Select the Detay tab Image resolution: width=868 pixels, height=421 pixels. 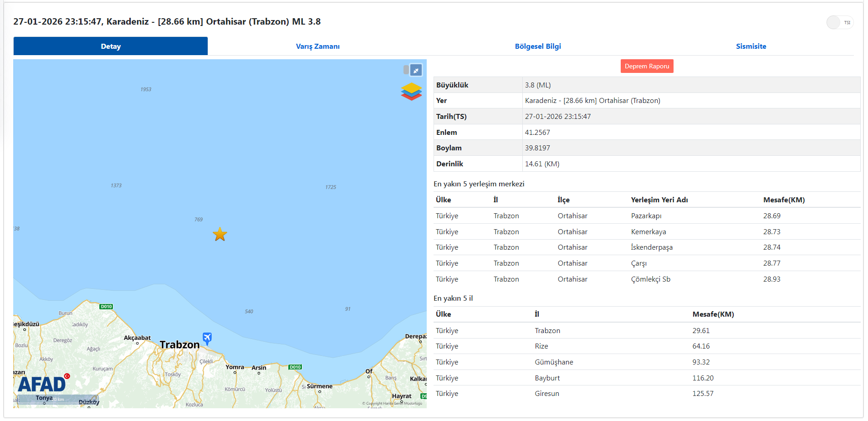(111, 46)
